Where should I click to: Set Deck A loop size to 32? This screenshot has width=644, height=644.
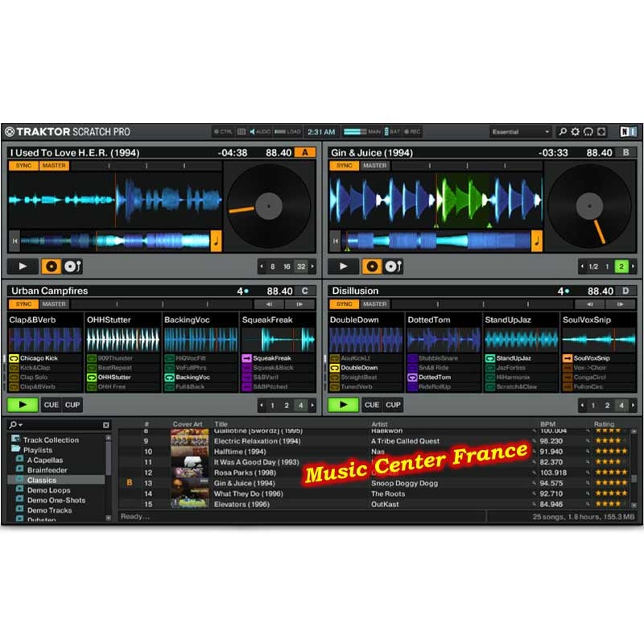300,266
